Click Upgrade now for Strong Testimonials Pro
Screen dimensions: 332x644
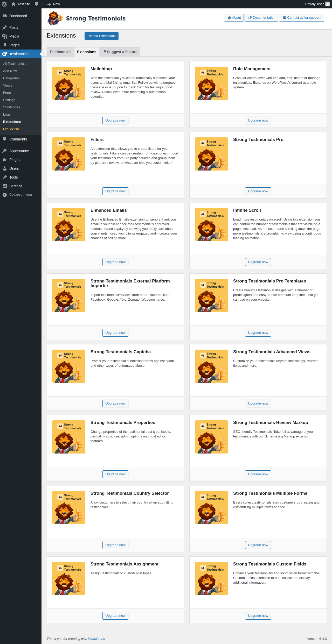(x=258, y=191)
